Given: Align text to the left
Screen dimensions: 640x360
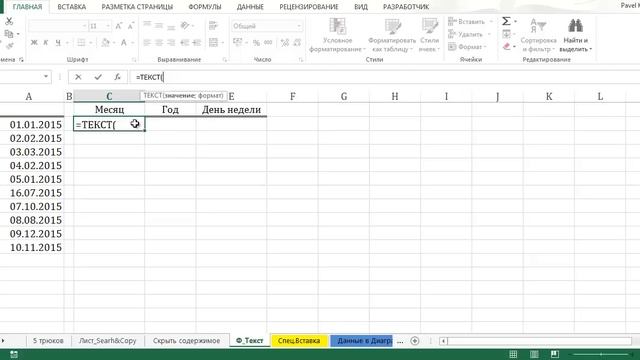Looking at the screenshot, I should click(x=147, y=42).
